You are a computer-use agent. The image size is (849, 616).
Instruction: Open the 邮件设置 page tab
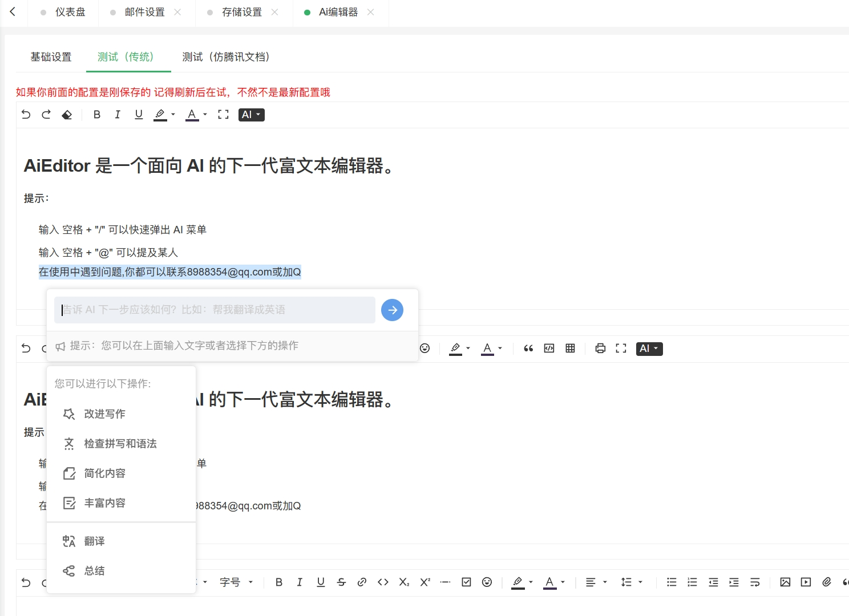pyautogui.click(x=145, y=13)
